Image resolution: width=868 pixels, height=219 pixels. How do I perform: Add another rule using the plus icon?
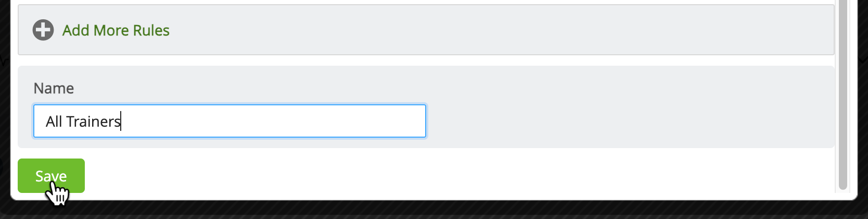[x=43, y=30]
